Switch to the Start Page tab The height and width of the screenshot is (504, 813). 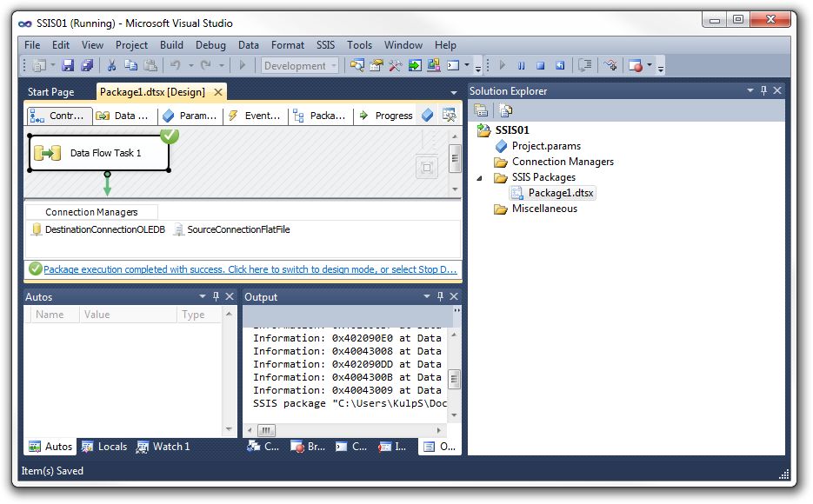[x=50, y=92]
